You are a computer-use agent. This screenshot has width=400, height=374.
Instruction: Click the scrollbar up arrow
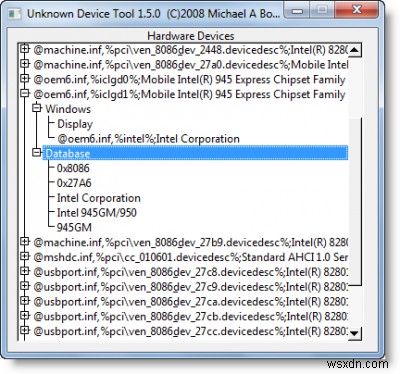(354, 50)
